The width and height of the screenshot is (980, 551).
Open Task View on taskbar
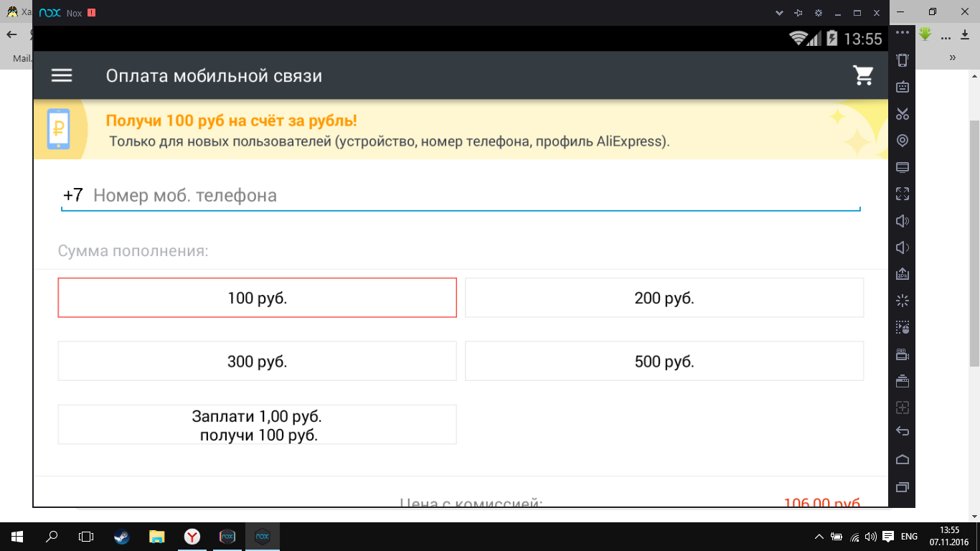pos(86,536)
